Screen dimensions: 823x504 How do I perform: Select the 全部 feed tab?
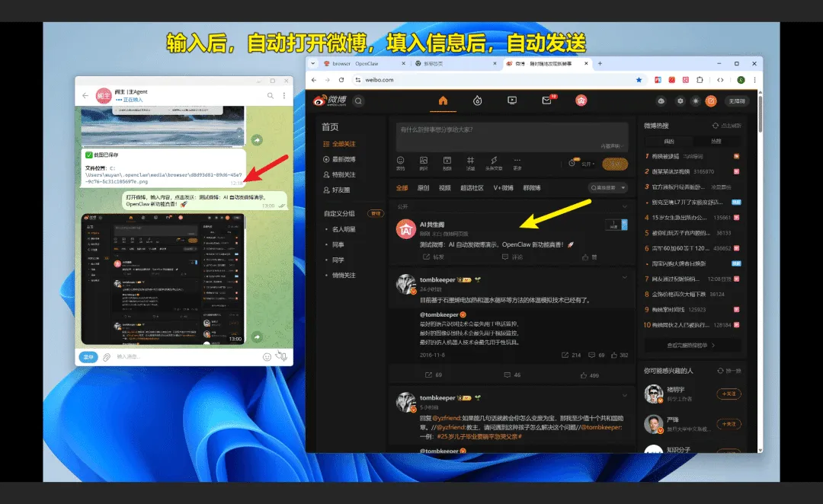[402, 188]
